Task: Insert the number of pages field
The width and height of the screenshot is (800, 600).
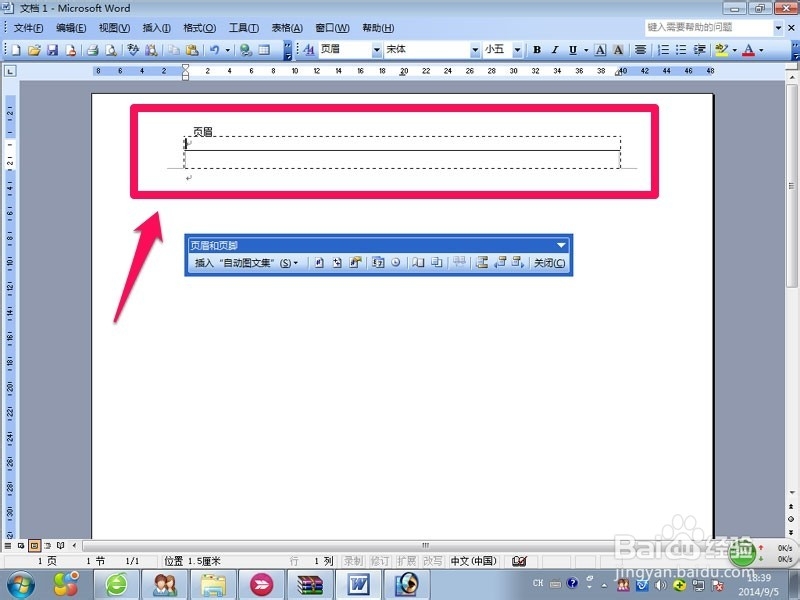Action: pyautogui.click(x=337, y=263)
